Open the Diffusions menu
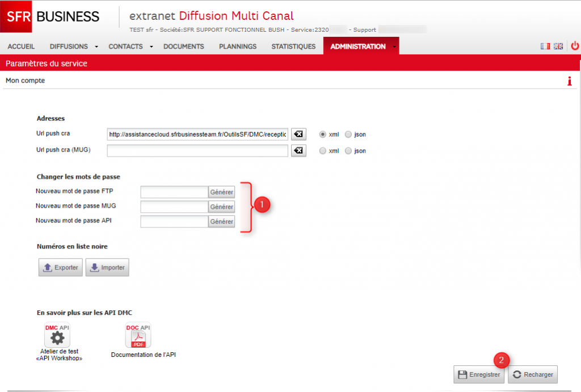The image size is (581, 392). coord(69,47)
